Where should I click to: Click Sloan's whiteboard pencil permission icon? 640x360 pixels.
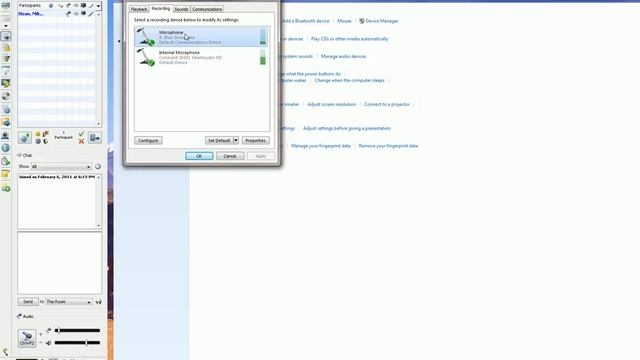(x=91, y=14)
